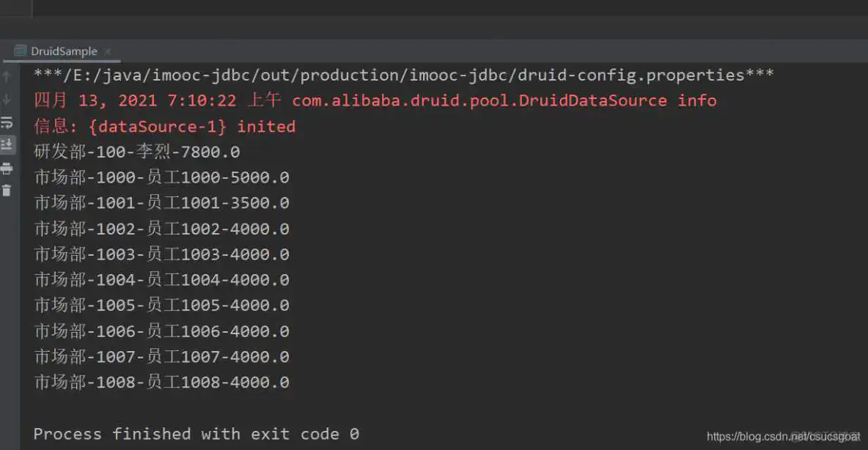Screen dimensions: 868x450
Task: Select the output row 市场部-1003-员工1003-4000.0
Action: 161,254
